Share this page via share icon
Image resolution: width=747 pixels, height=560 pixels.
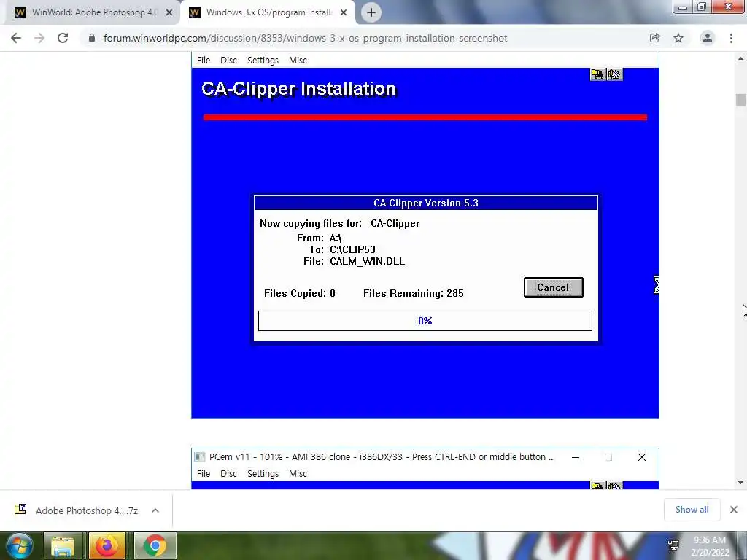[654, 38]
